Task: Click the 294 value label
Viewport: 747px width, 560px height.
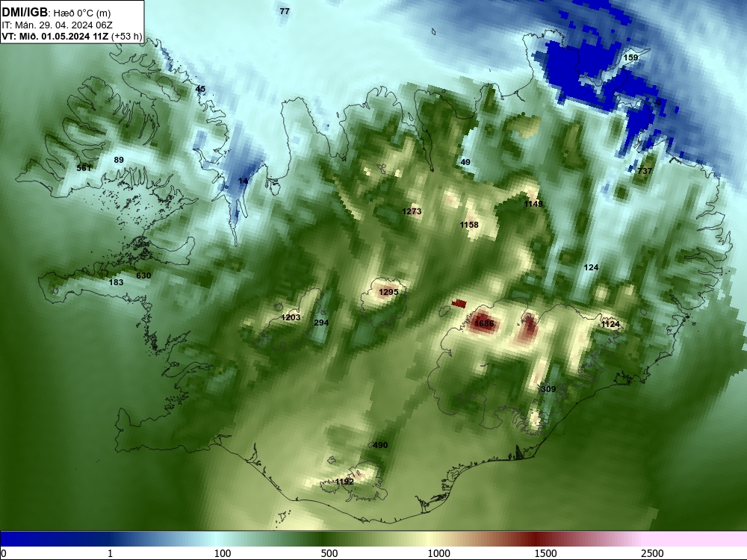Action: click(x=321, y=323)
